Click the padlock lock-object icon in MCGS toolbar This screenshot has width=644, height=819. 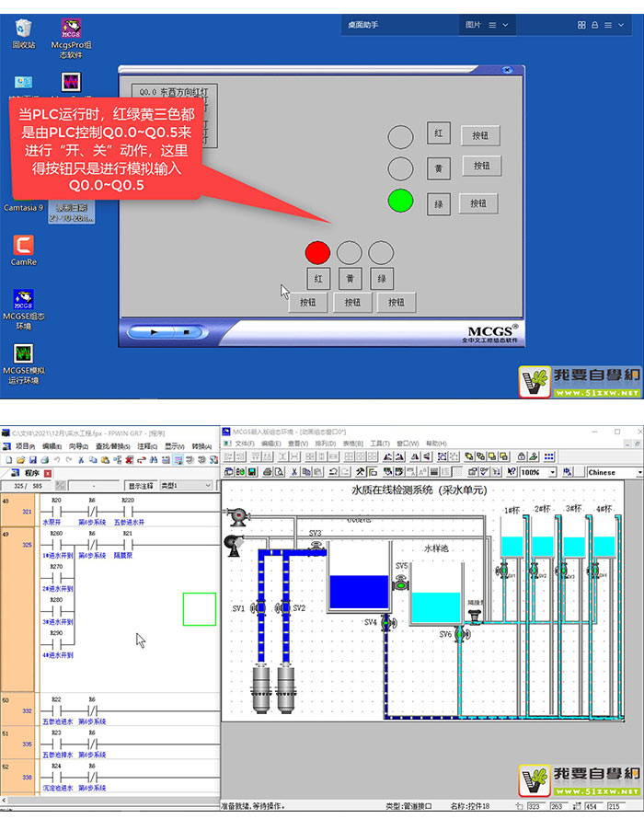point(522,456)
